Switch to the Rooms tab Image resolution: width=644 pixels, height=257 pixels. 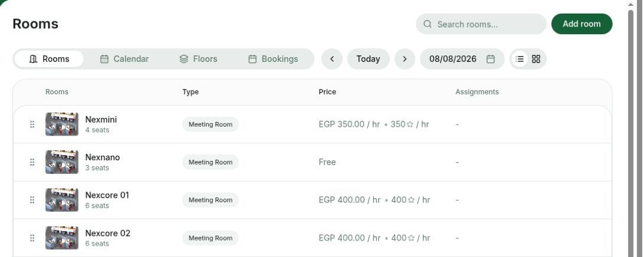[49, 59]
